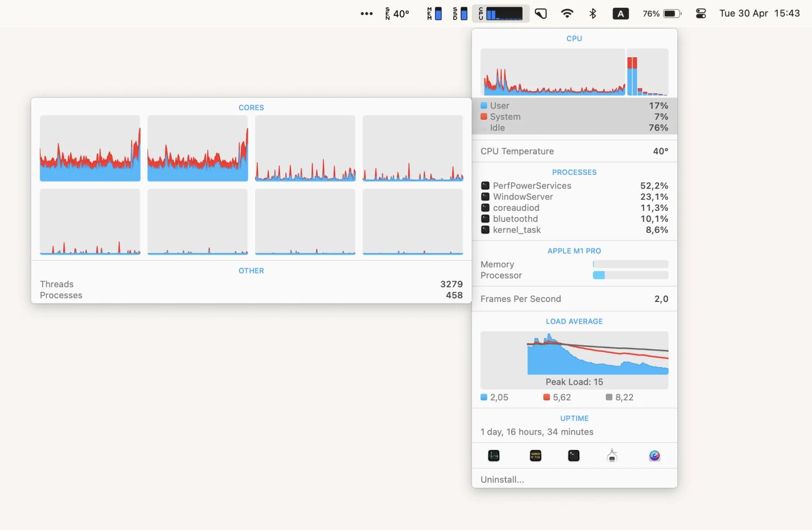
Task: Click the uptime text 1 day, 16 hours
Action: point(537,432)
